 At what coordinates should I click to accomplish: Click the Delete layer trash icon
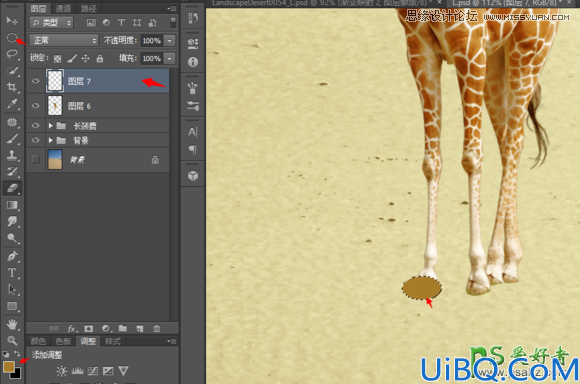click(157, 329)
